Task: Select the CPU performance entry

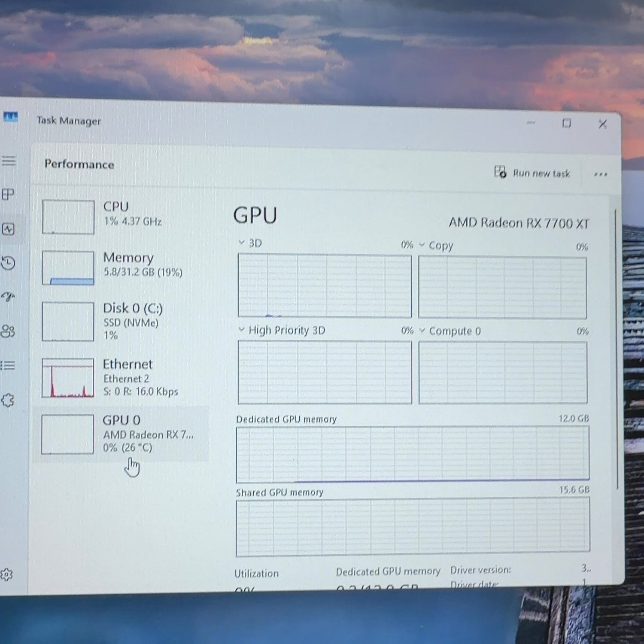Action: [x=121, y=216]
